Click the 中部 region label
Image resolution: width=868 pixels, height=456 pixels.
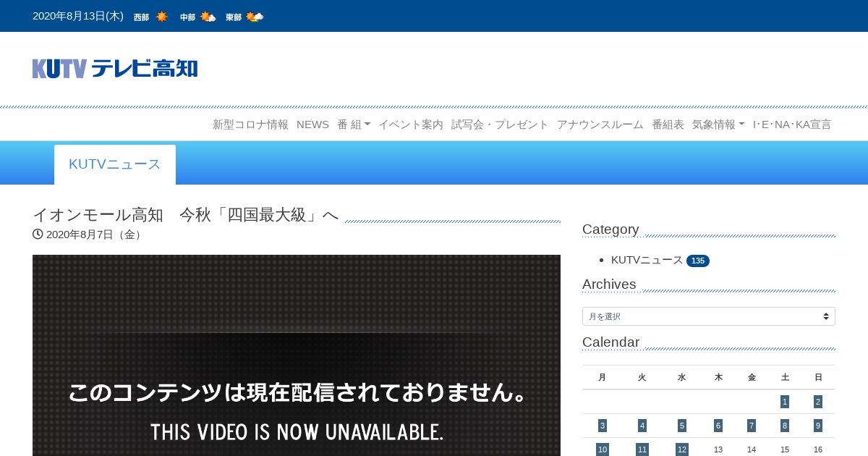(x=187, y=17)
